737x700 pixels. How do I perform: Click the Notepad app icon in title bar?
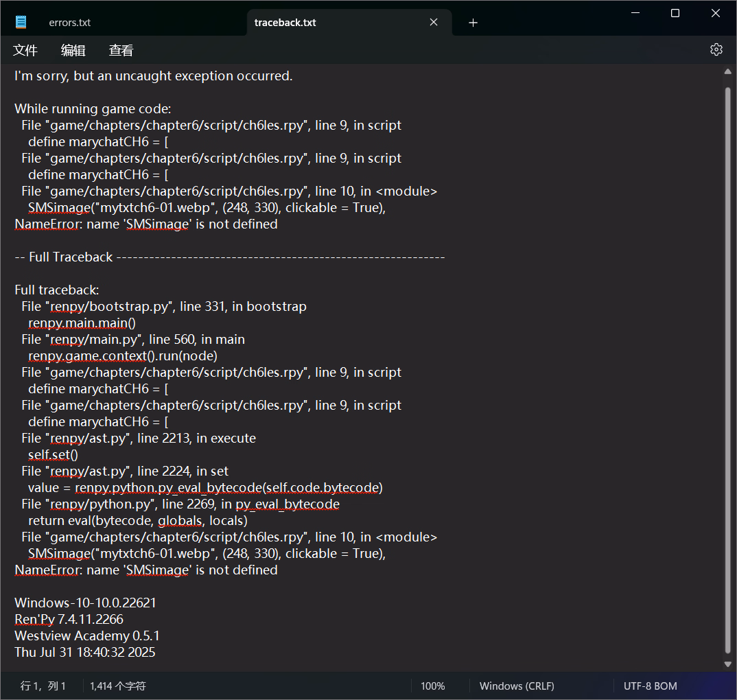click(x=21, y=22)
